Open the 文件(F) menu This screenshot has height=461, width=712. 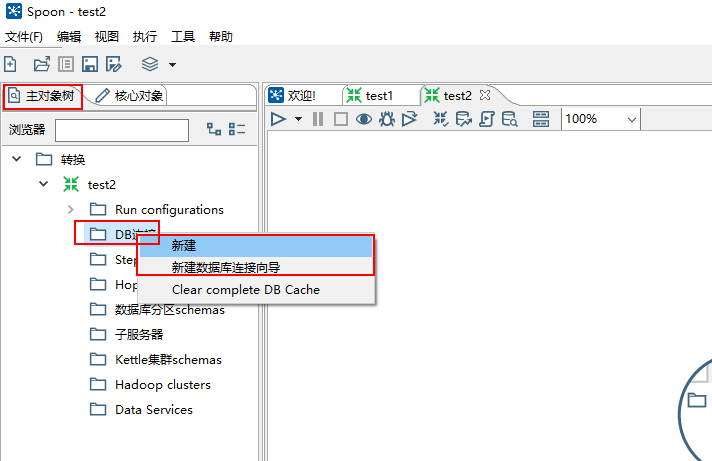24,36
